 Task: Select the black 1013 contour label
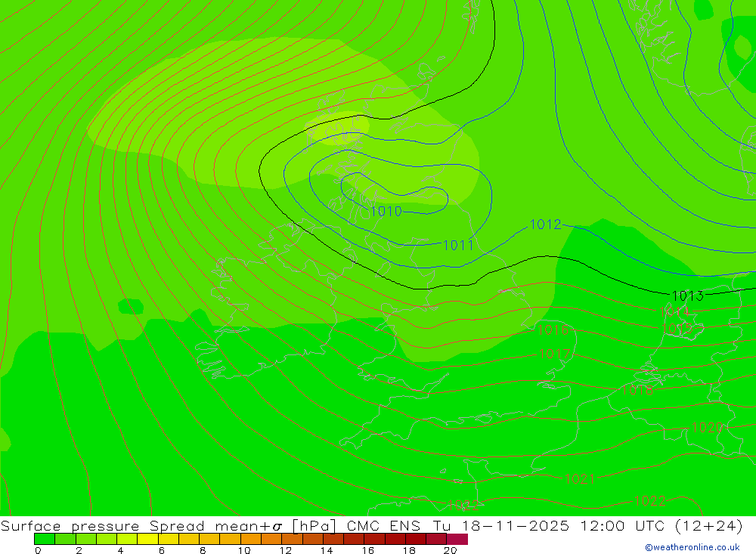[x=687, y=296]
